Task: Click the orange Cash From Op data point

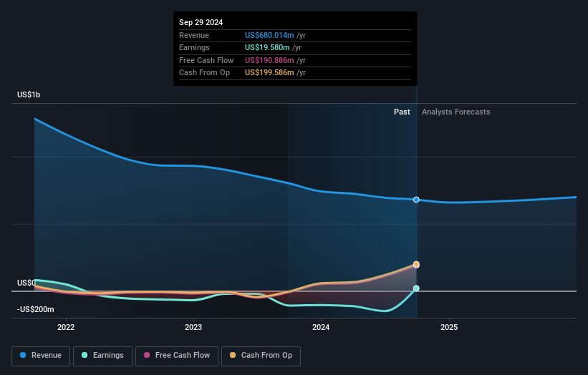Action: tap(416, 264)
